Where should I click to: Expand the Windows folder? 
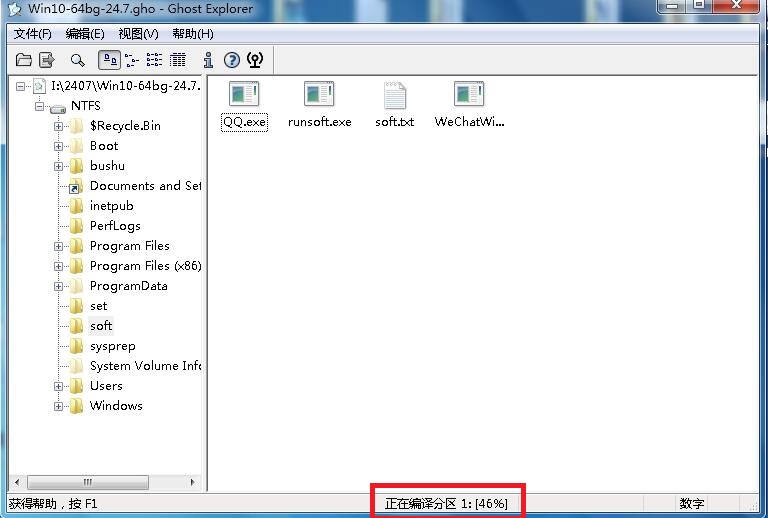[x=58, y=406]
